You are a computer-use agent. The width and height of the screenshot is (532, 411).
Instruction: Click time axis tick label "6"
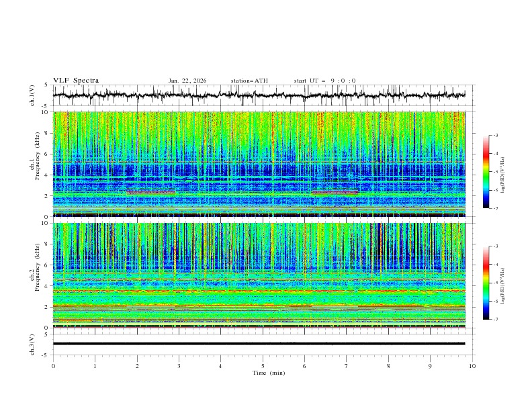[304, 366]
